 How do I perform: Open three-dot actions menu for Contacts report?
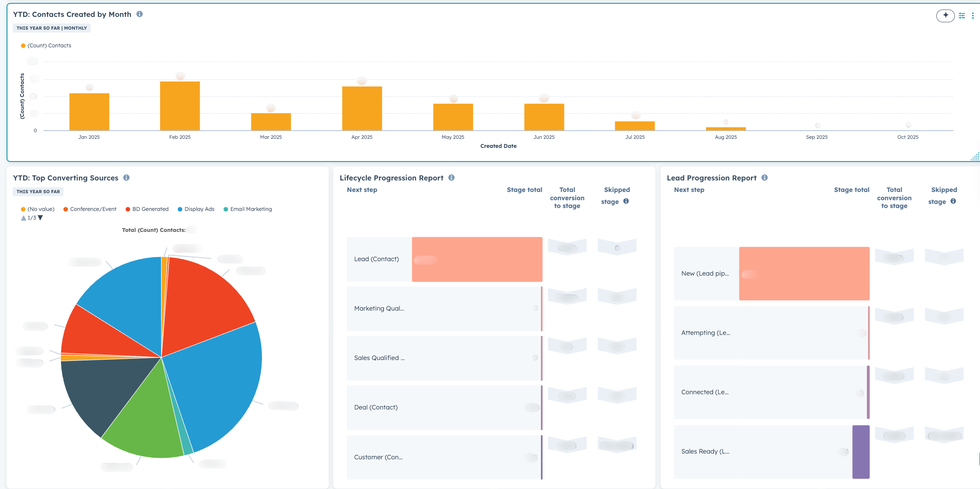coord(973,16)
